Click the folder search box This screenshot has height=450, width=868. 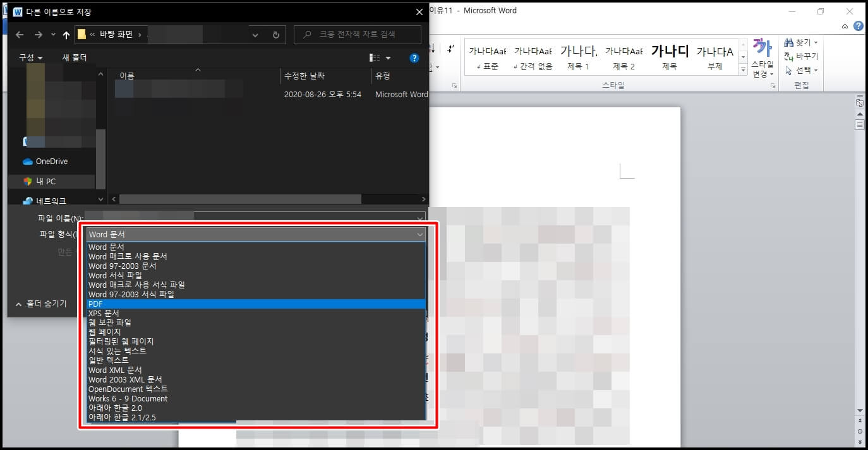(358, 34)
